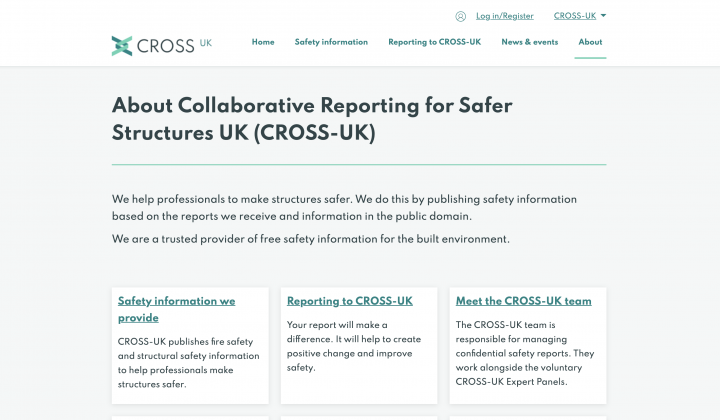The height and width of the screenshot is (420, 720).
Task: Open the Reporting to CROSS-UK menu
Action: 434,42
